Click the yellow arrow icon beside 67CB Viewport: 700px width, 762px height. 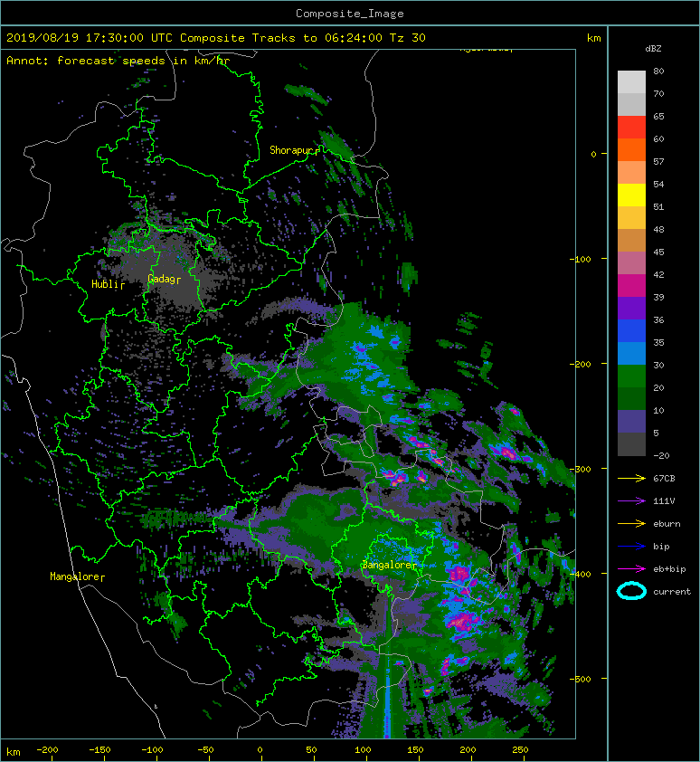point(631,479)
